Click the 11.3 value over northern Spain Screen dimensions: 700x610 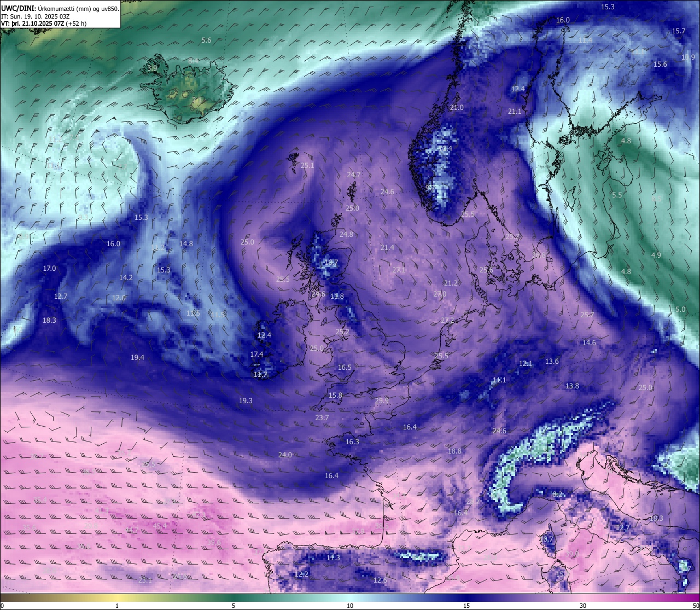click(x=333, y=558)
